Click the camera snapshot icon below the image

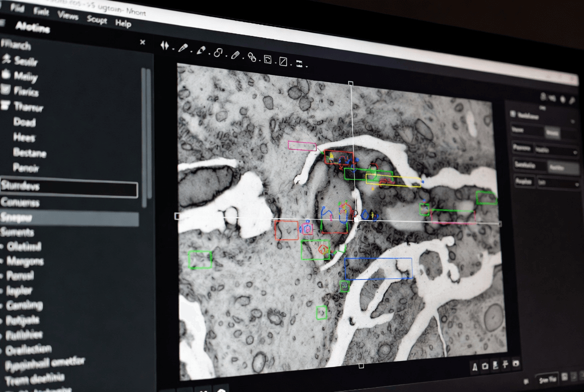tap(485, 366)
